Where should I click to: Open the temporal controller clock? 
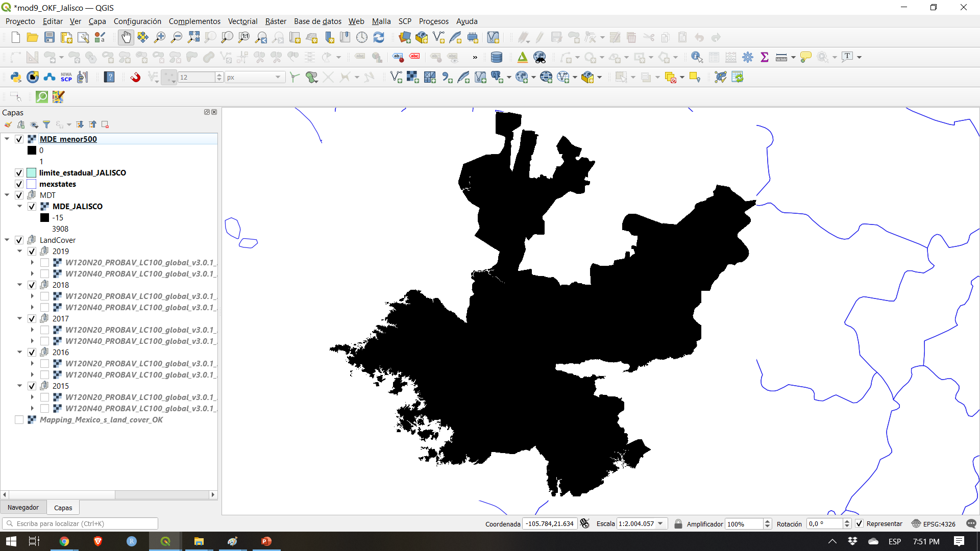362,37
